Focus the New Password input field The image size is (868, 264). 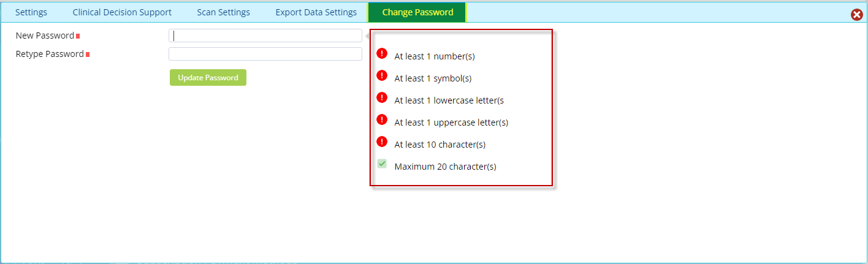pyautogui.click(x=265, y=36)
